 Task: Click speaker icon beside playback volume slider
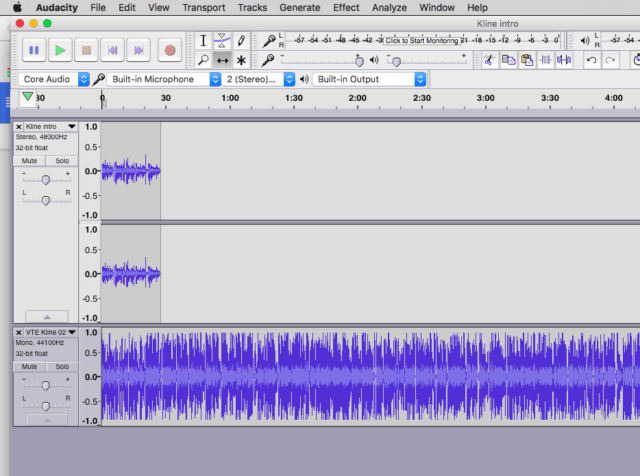[374, 60]
